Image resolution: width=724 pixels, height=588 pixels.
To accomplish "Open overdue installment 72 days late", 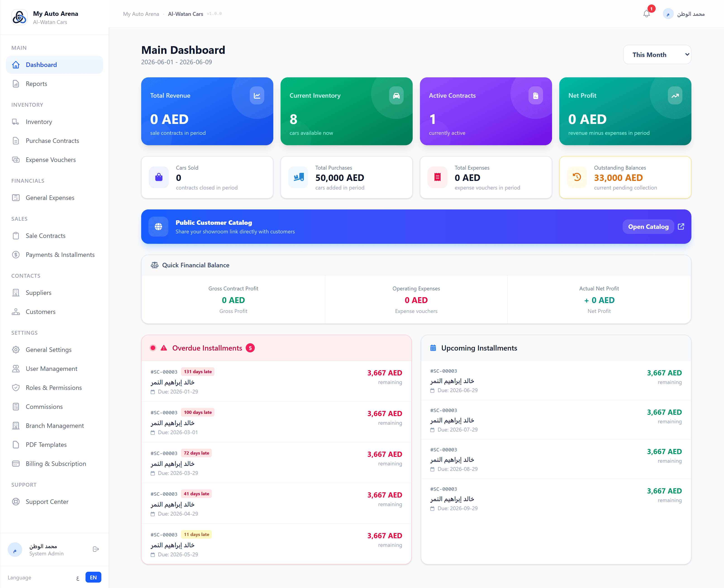I will [x=276, y=463].
